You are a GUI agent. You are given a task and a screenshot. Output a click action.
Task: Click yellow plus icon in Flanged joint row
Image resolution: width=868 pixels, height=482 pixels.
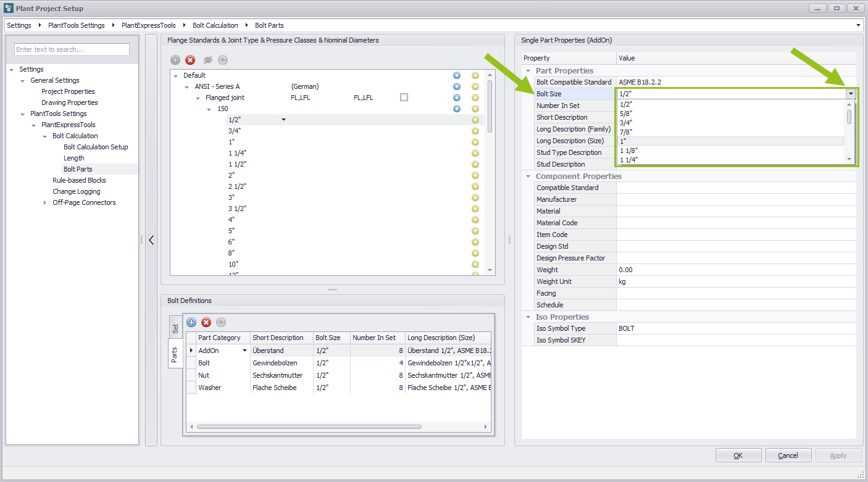click(x=475, y=98)
